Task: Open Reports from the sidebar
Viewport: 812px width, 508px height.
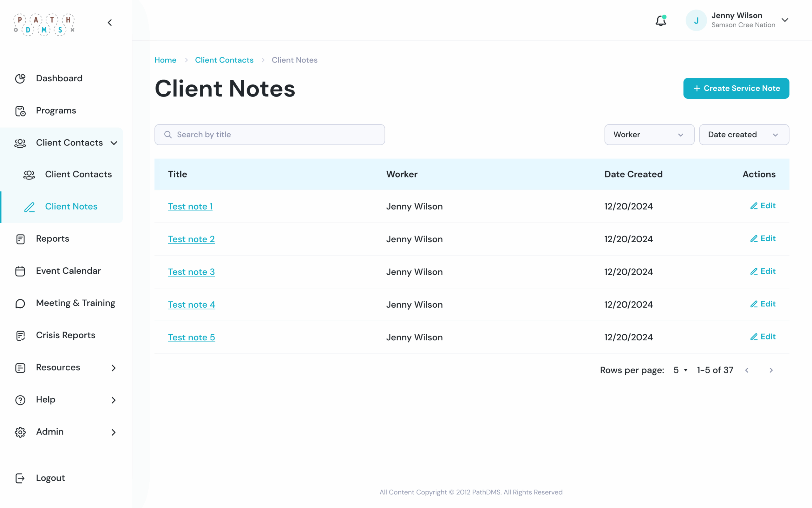Action: coord(53,238)
